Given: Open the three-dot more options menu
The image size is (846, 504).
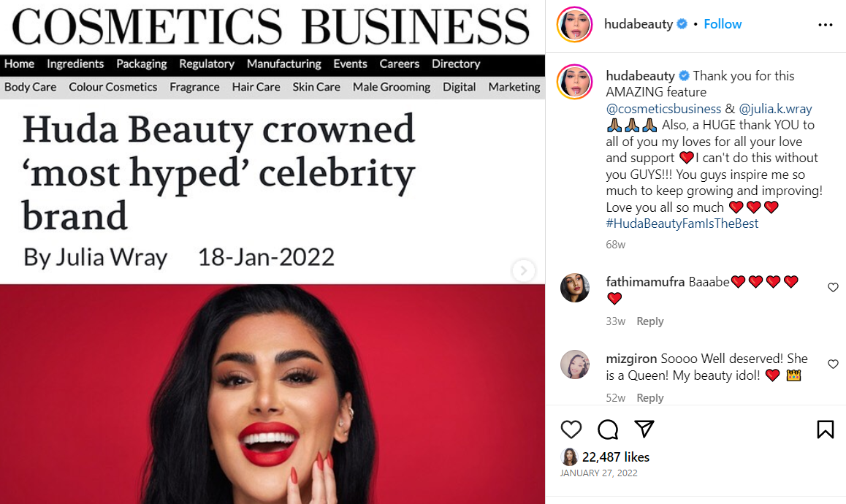Looking at the screenshot, I should [825, 25].
